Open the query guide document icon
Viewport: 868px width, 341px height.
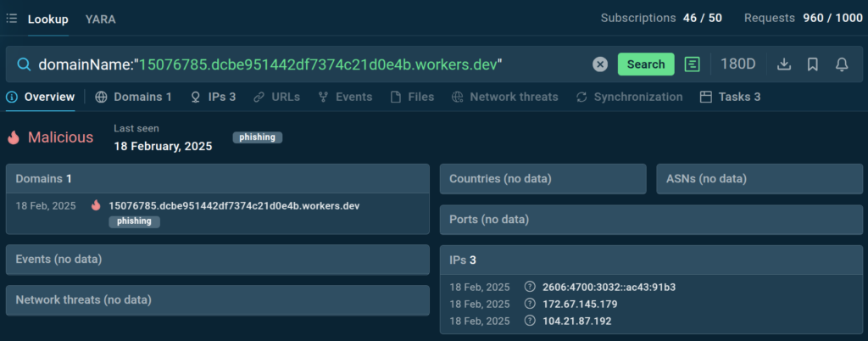[x=693, y=64]
